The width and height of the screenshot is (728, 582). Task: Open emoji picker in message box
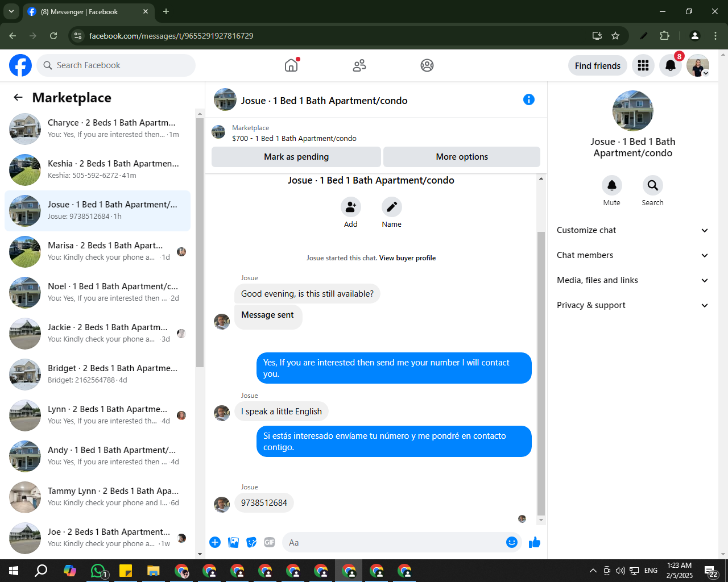pyautogui.click(x=512, y=542)
